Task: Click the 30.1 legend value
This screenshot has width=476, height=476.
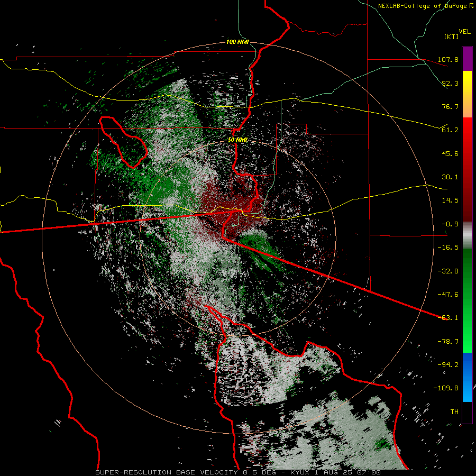Action: [450, 177]
